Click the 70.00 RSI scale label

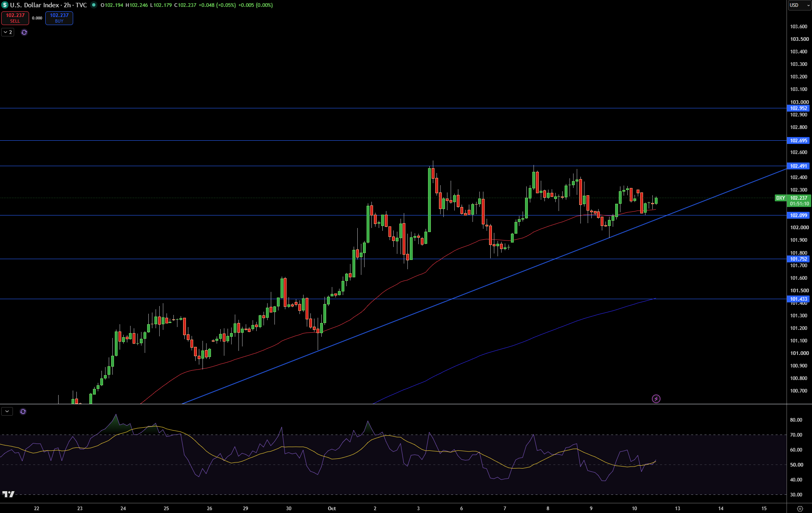coord(796,435)
